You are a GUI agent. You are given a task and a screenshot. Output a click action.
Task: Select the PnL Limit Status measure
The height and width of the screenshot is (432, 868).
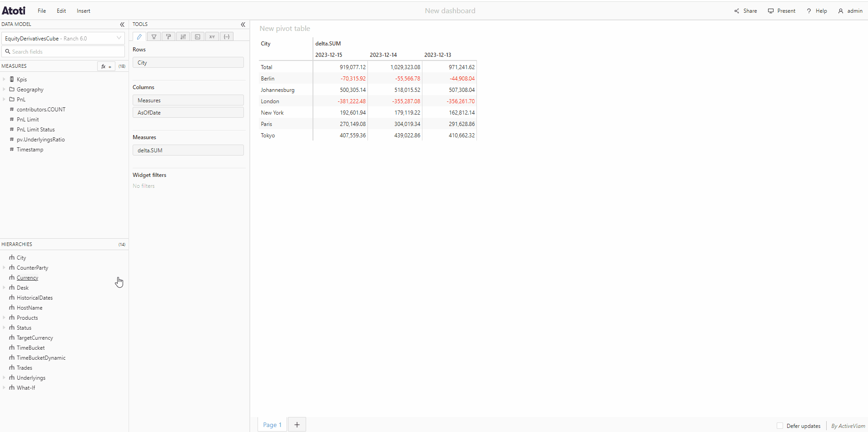point(35,130)
